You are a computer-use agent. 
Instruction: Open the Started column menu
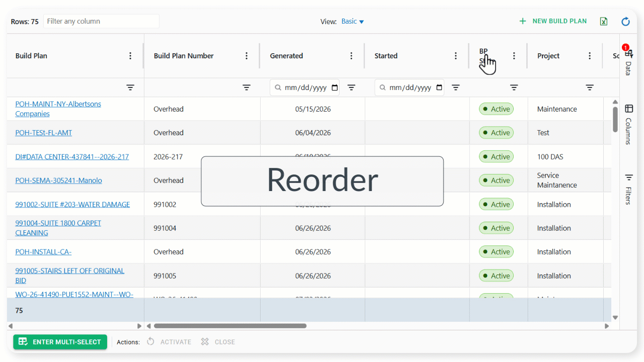coord(456,56)
